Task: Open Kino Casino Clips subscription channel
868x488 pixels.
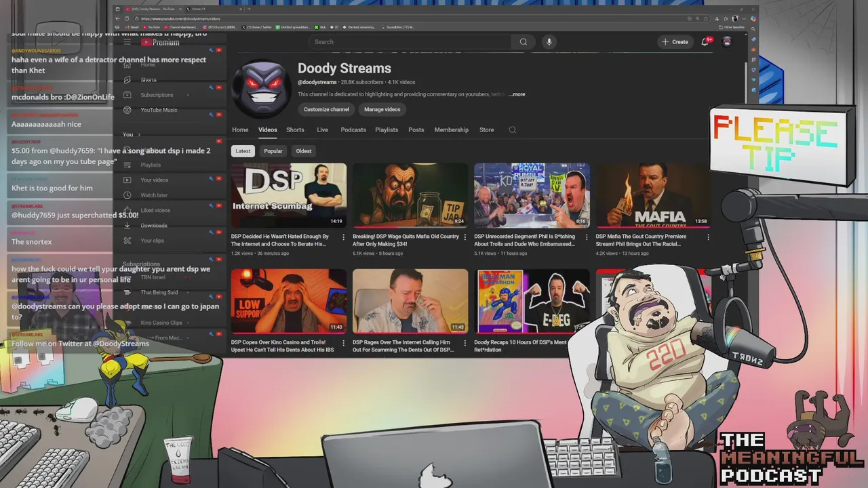Action: click(x=161, y=323)
